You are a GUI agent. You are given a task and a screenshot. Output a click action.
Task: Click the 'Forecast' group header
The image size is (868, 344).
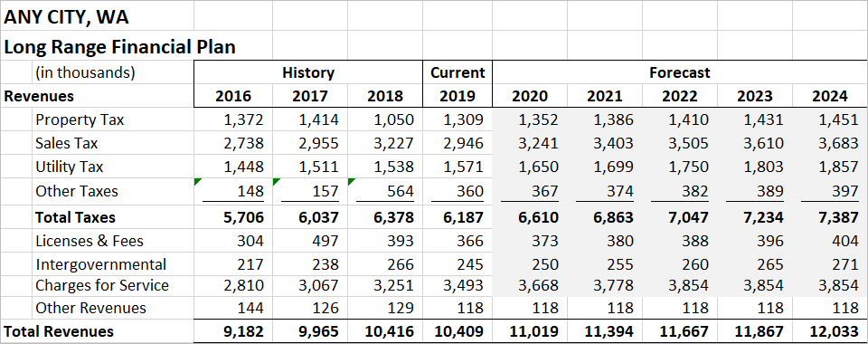679,72
